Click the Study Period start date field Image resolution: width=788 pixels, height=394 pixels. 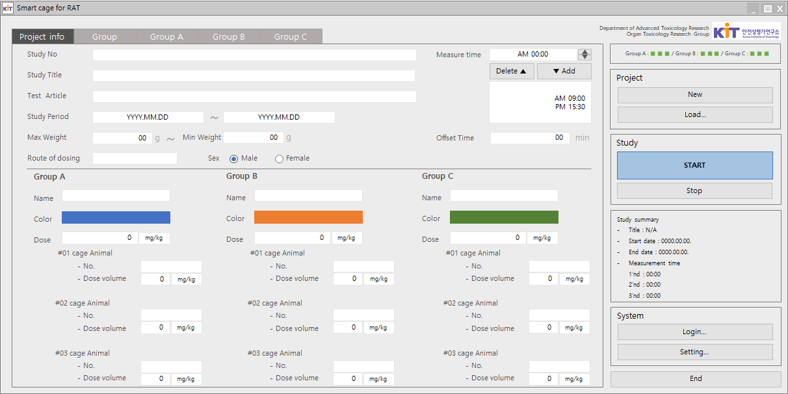tap(148, 118)
